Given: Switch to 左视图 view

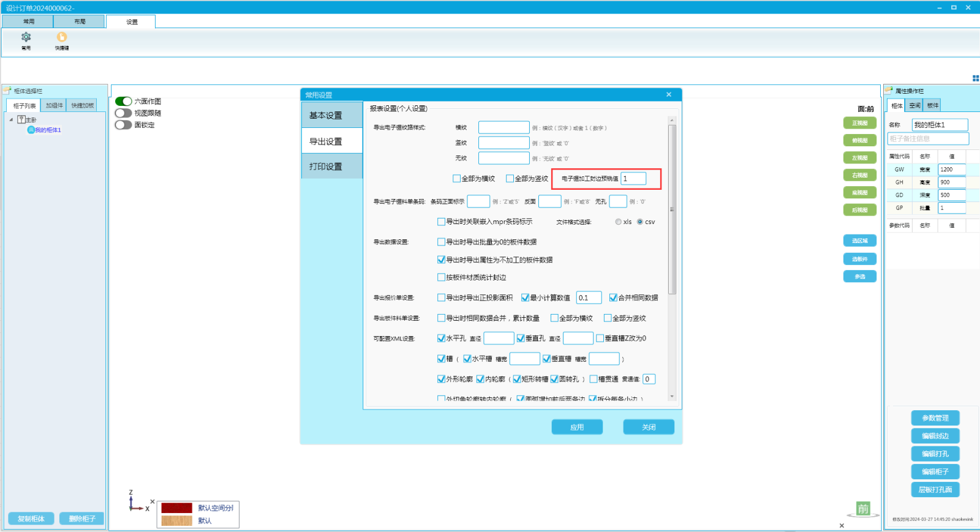Looking at the screenshot, I should (860, 158).
